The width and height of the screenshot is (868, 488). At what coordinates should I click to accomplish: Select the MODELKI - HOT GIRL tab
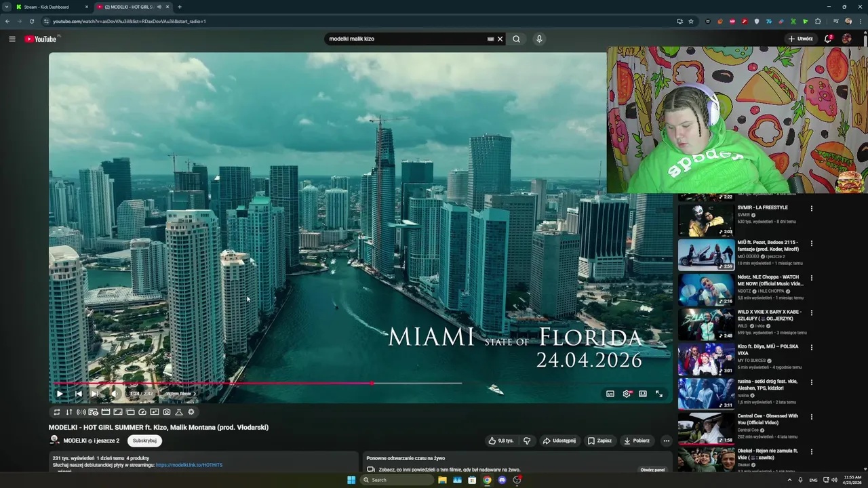[x=133, y=7]
